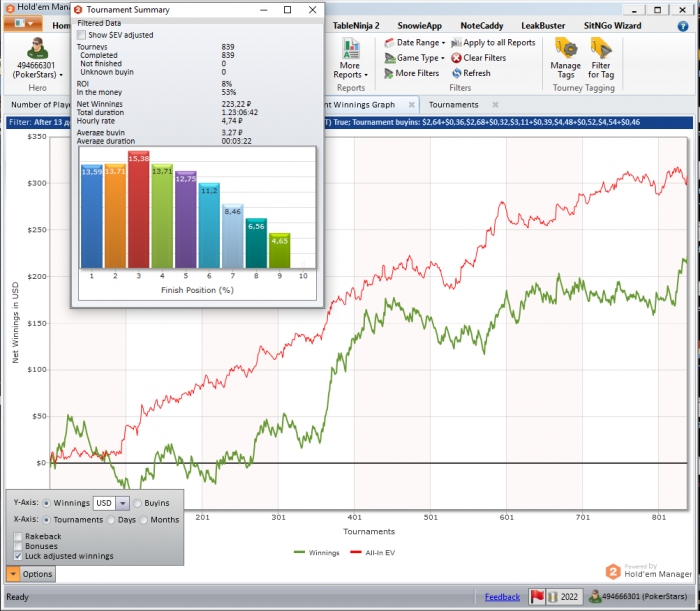
Task: Open the Tournaments report tab
Action: (x=454, y=105)
